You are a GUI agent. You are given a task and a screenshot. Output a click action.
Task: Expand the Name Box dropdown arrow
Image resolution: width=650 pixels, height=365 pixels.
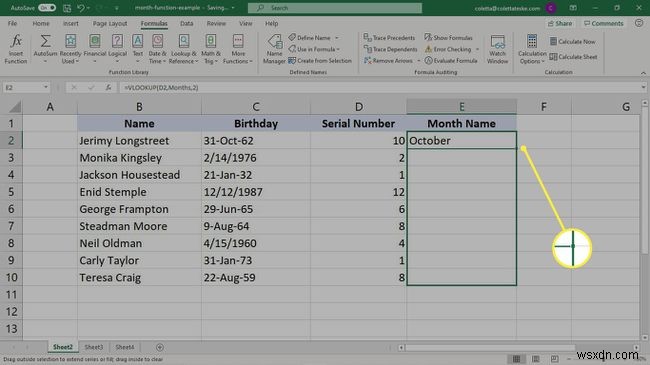[x=46, y=88]
